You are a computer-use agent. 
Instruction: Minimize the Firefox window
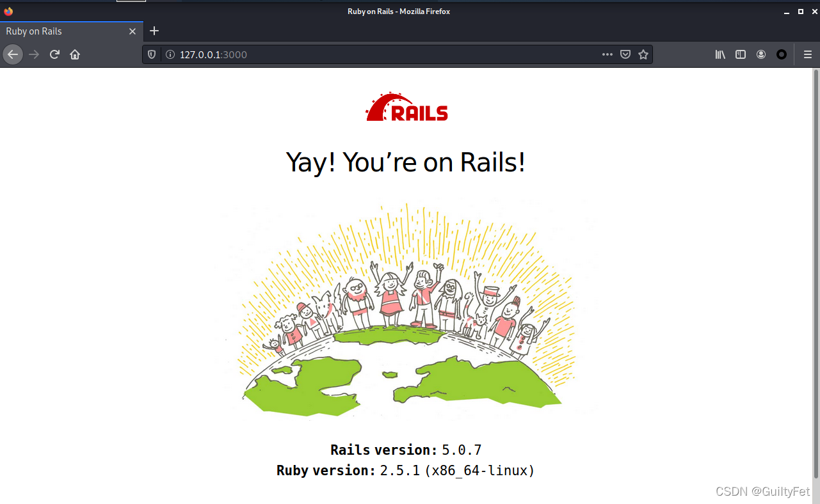(787, 12)
